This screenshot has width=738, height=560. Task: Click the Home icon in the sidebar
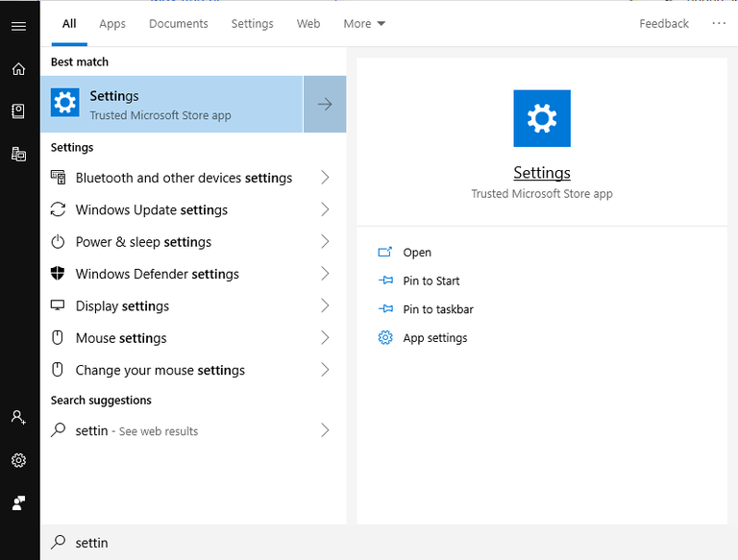point(19,69)
